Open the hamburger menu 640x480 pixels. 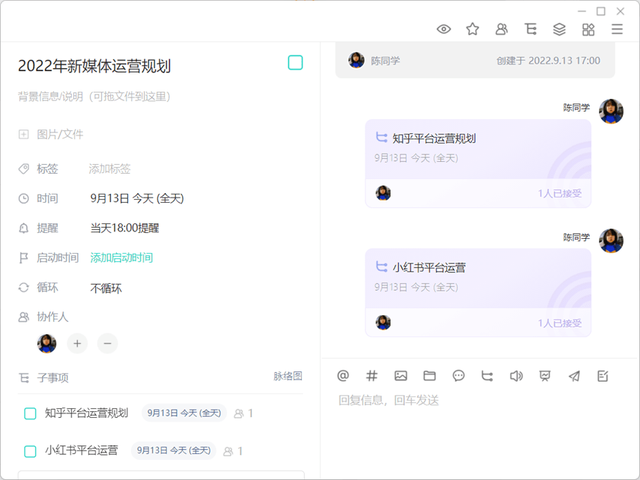click(x=617, y=29)
